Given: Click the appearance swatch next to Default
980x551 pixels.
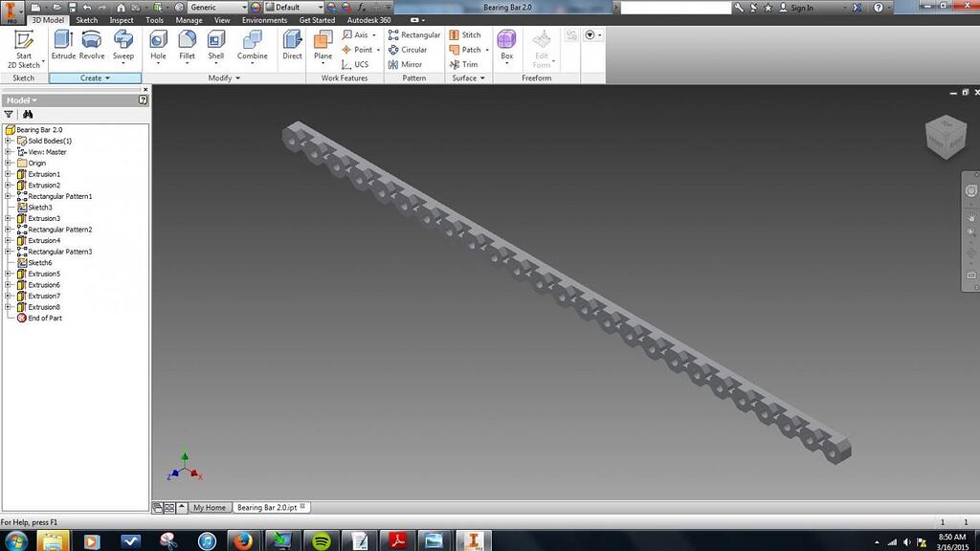Looking at the screenshot, I should [256, 7].
